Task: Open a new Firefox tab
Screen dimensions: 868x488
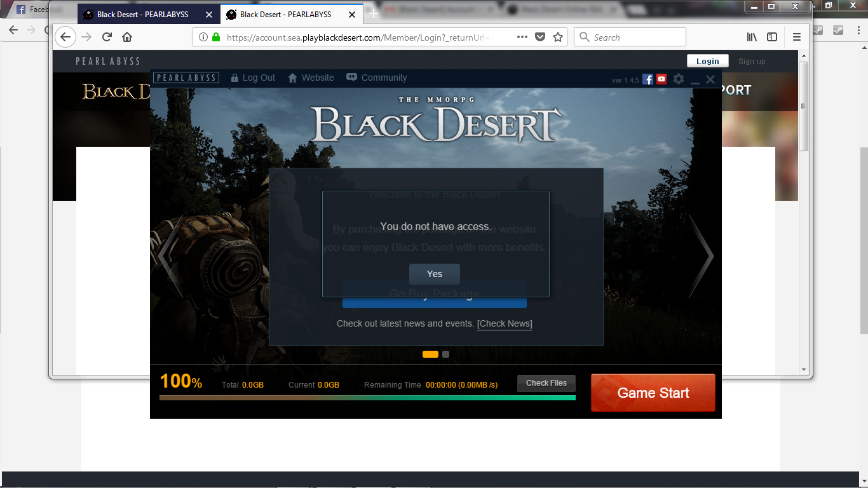Action: click(374, 13)
